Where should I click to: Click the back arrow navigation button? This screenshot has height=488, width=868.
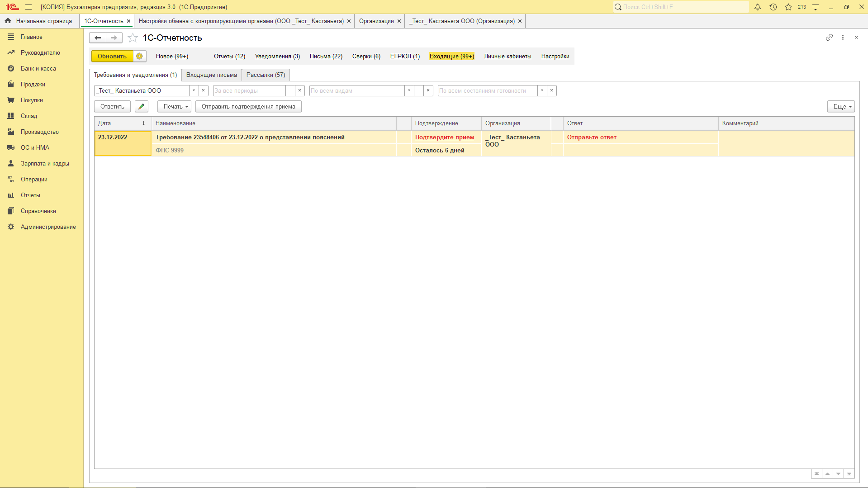[x=98, y=38]
